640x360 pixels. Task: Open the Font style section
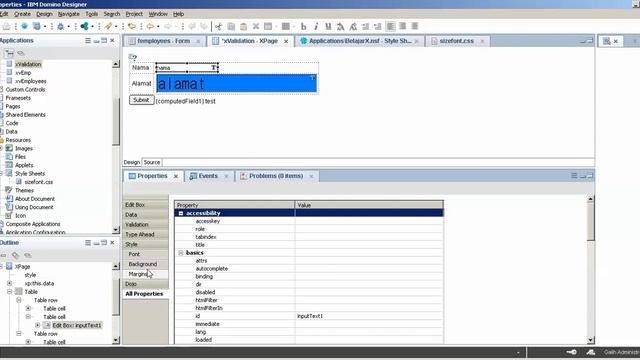point(145,254)
